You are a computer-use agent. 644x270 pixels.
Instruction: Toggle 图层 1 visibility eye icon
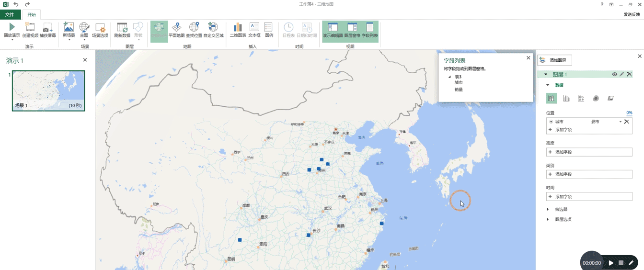(x=614, y=74)
